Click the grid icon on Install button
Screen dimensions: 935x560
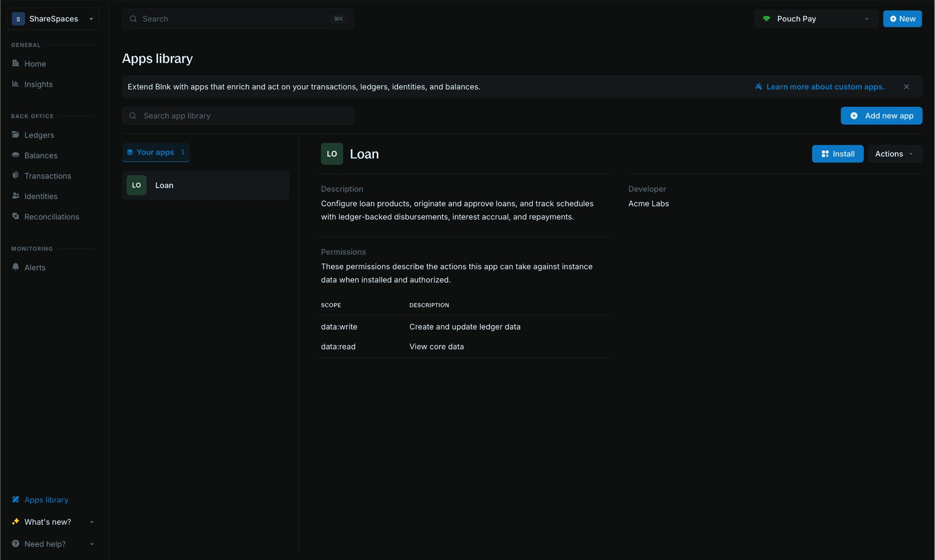[825, 154]
